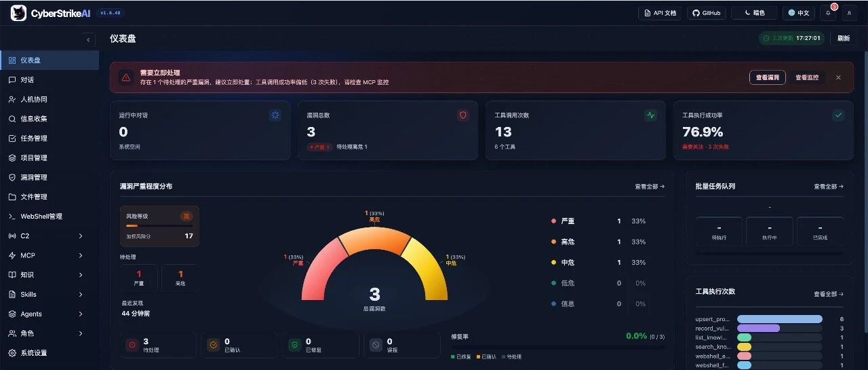Click the 待执行 queue counter box

click(x=719, y=232)
